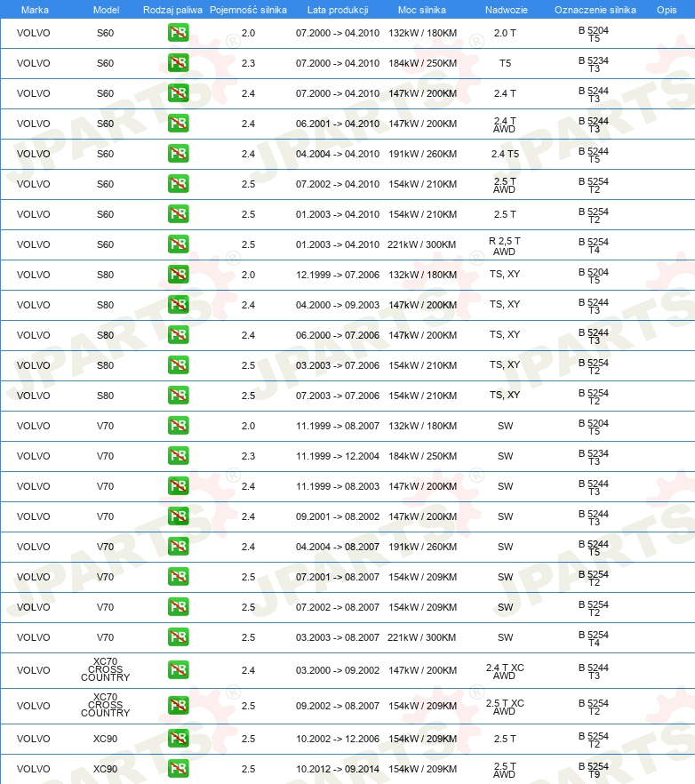Click the date range 03.2000 -> 09.2002

(x=338, y=670)
